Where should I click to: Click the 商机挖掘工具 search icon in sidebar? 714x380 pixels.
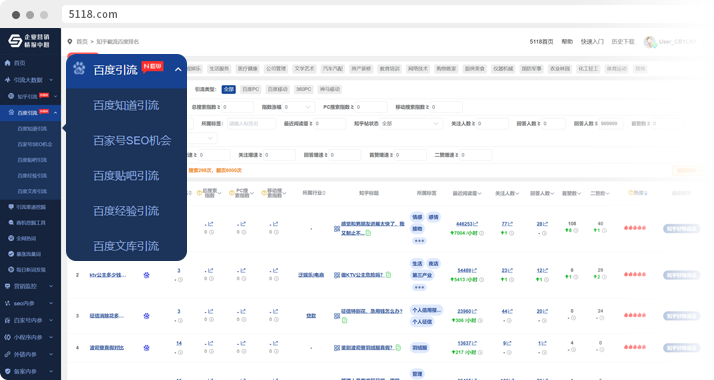[x=11, y=223]
